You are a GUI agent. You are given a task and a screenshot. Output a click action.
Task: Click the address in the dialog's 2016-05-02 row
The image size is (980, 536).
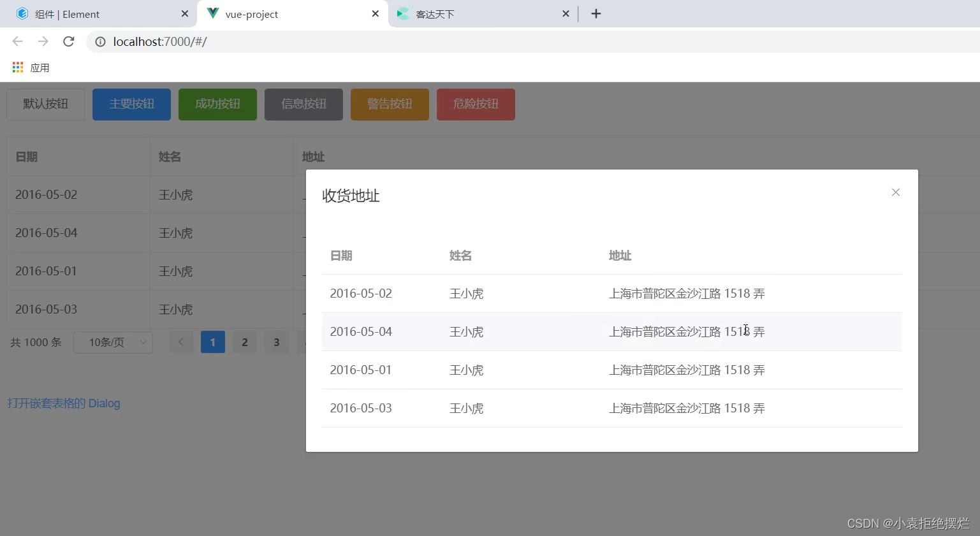tap(687, 294)
